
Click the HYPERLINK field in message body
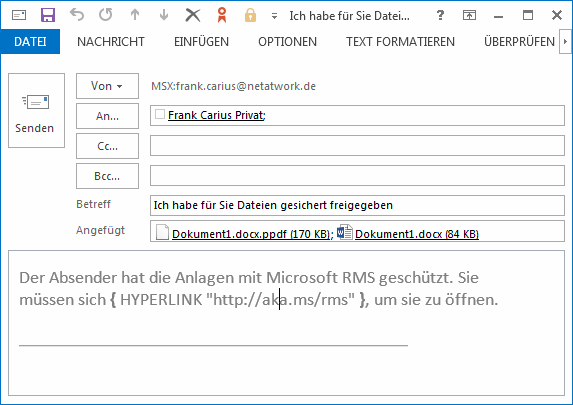[x=238, y=299]
